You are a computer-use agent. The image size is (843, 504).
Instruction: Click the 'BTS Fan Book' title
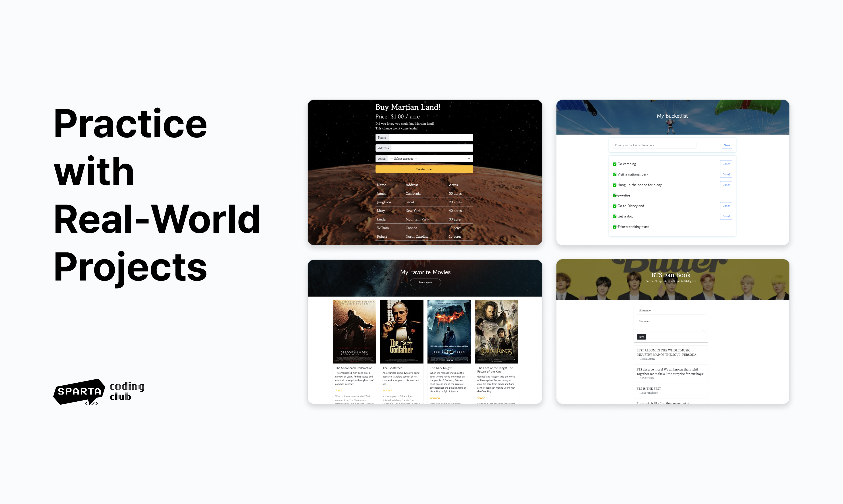671,275
